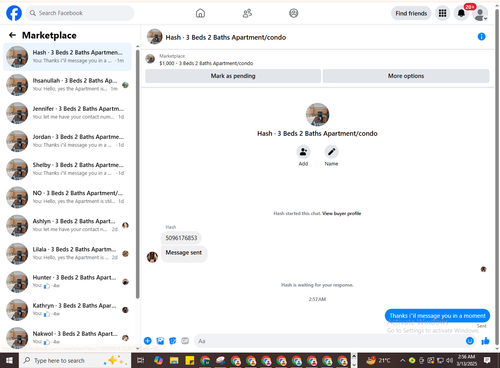The width and height of the screenshot is (500, 368).
Task: Open the NO - 3 Beds conversation
Action: coord(67,197)
